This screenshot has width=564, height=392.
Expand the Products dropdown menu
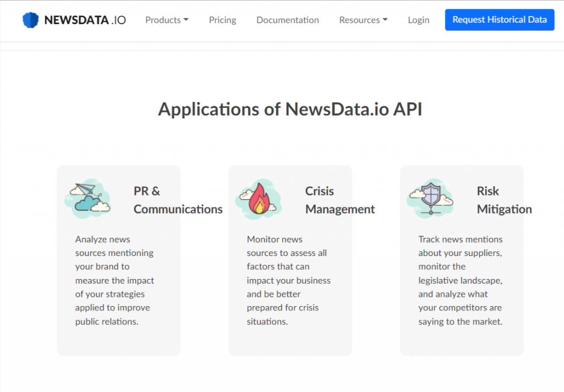(x=167, y=20)
